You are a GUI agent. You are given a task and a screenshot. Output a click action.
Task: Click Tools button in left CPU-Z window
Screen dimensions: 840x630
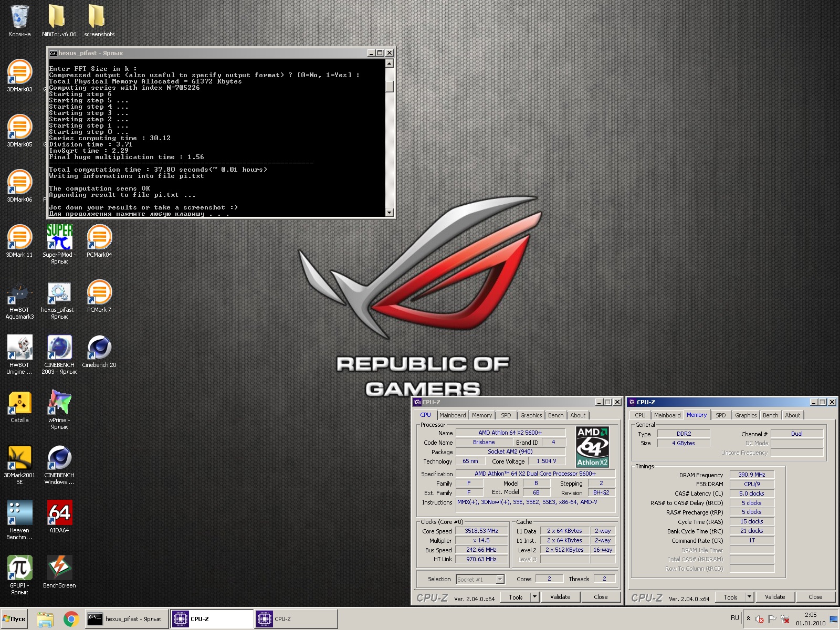click(x=516, y=597)
